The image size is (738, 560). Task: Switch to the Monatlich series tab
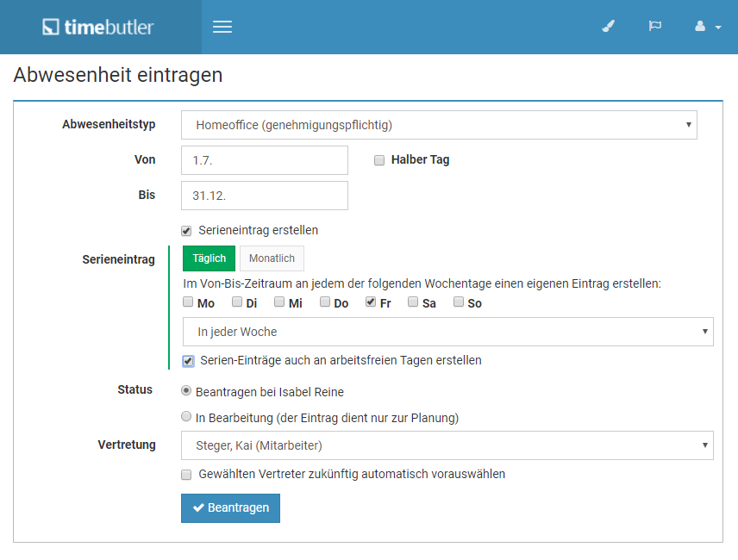click(x=272, y=258)
